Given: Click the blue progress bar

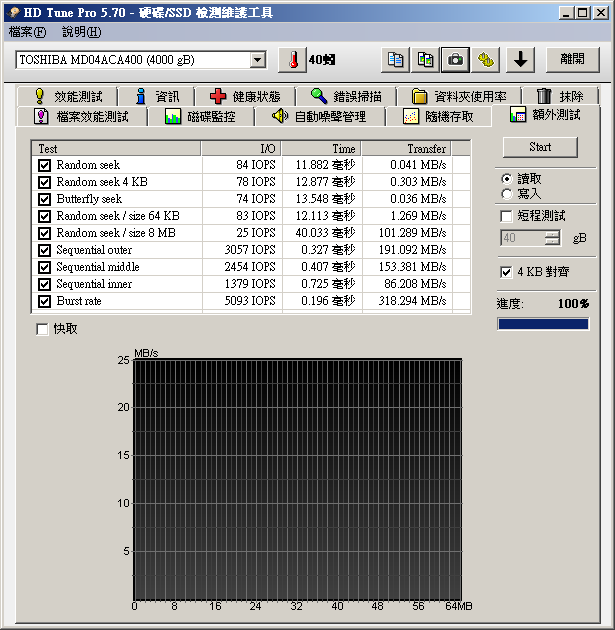Looking at the screenshot, I should (x=543, y=324).
